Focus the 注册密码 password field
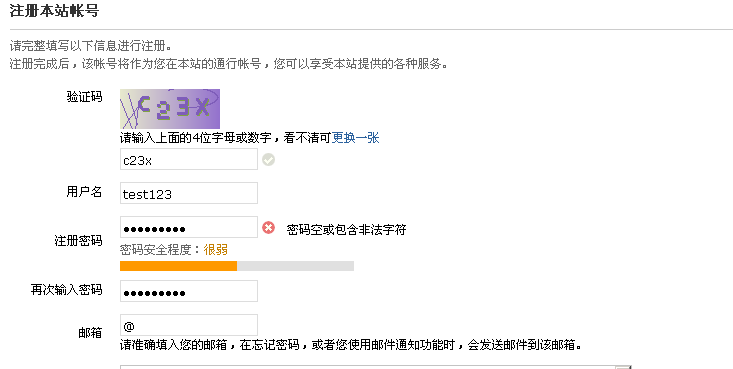Viewport: 733px width, 369px height. tap(189, 227)
